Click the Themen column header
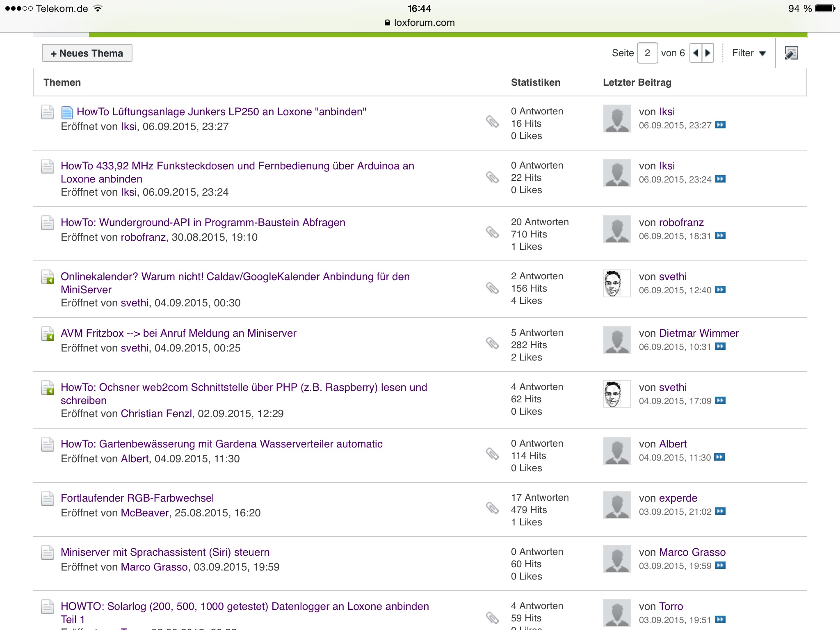The image size is (840, 630). click(x=62, y=82)
